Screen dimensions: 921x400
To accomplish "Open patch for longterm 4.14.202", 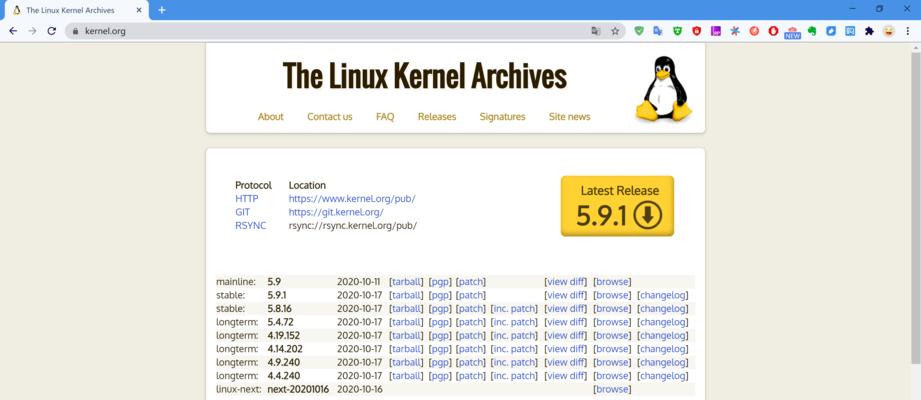I will coord(470,349).
